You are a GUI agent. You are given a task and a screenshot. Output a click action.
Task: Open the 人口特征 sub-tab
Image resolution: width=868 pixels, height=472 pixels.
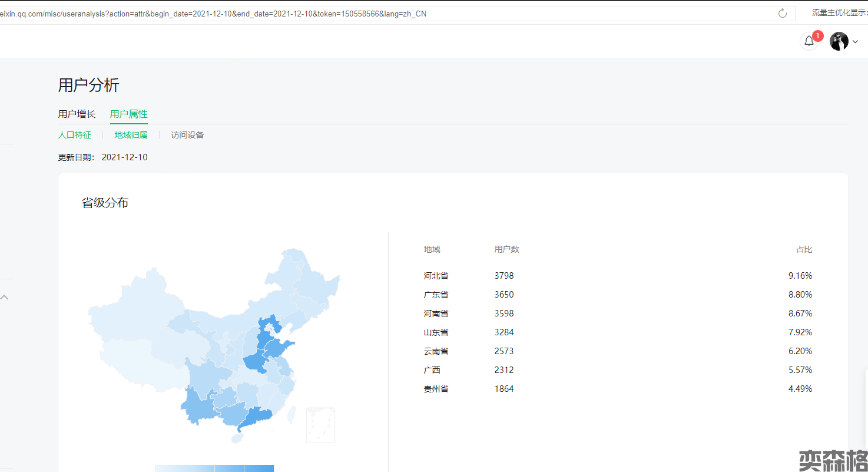click(x=74, y=135)
